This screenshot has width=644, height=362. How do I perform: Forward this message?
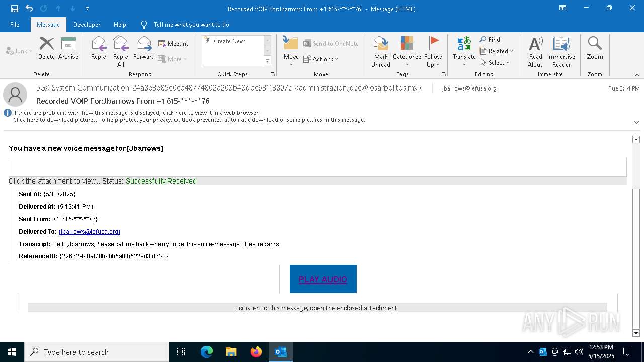[144, 48]
